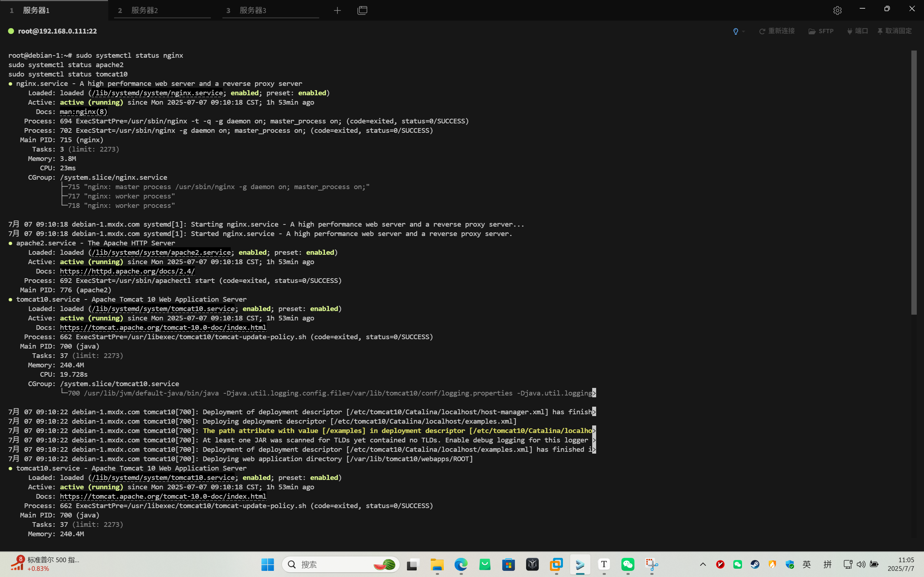
Task: Open the dark cube app taskbar icon
Action: 532,564
